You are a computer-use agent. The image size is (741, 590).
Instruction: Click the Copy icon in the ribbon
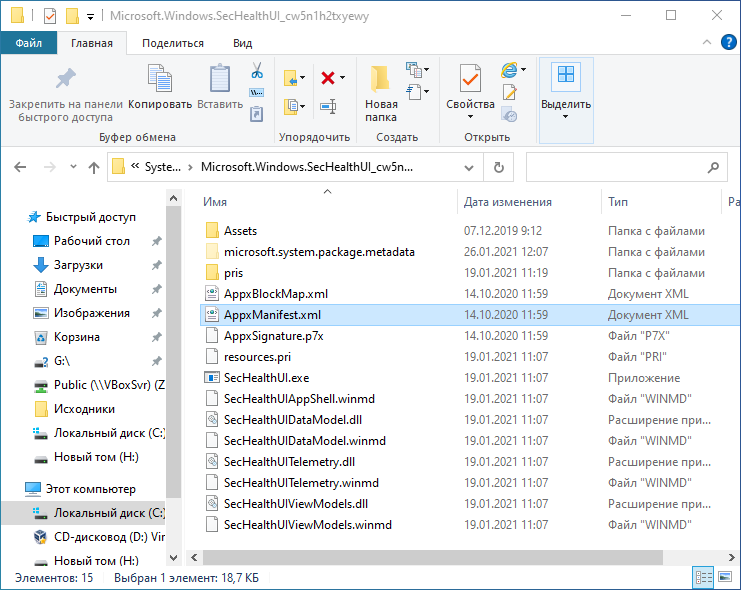pyautogui.click(x=160, y=78)
